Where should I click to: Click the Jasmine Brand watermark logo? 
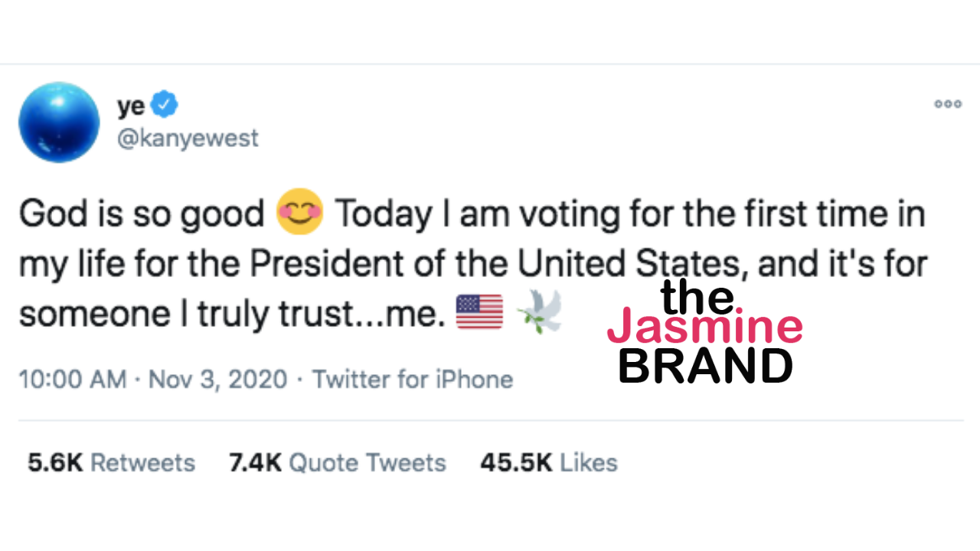(x=704, y=328)
